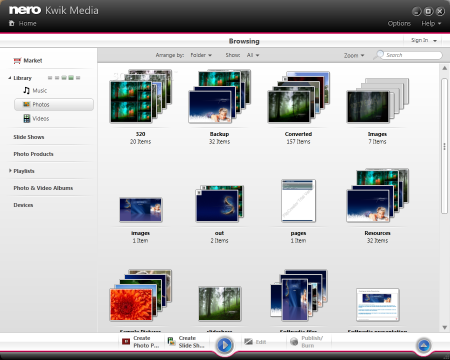The image size is (450, 360).
Task: Collapse the Library tree section
Action: 10,78
